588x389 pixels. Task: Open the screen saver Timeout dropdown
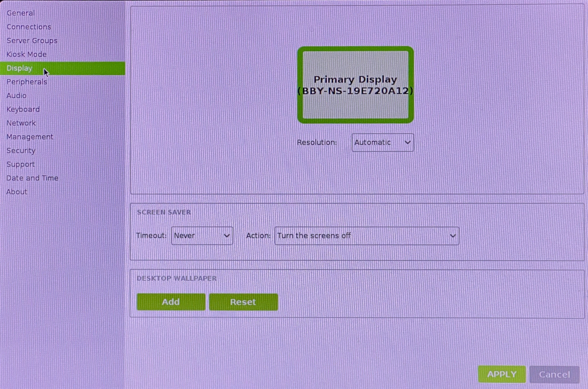tap(202, 236)
